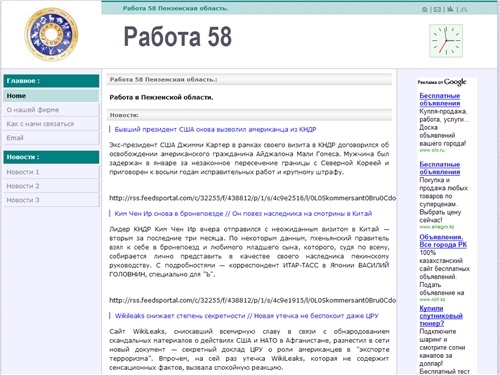Open the 'Ким Чен Ир снова в бронепоезде' headline
Viewport: 500px width, 375px height.
click(x=243, y=214)
